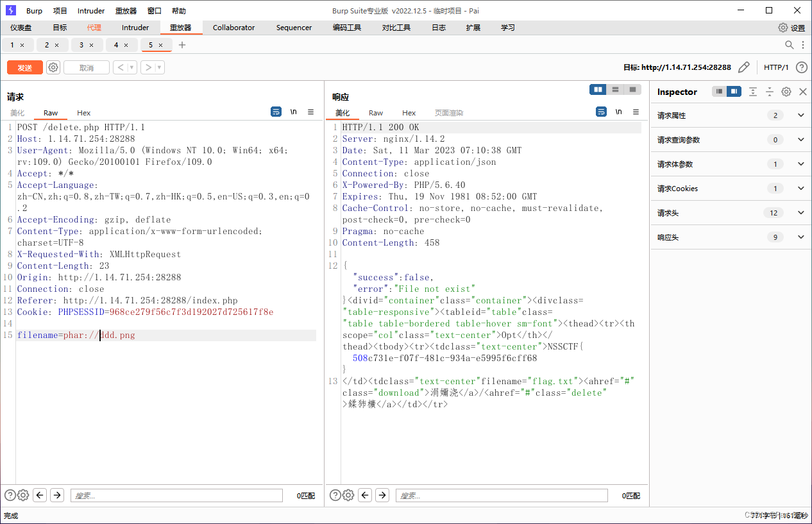This screenshot has width=812, height=524.
Task: Open request search settings gear
Action: click(x=23, y=495)
